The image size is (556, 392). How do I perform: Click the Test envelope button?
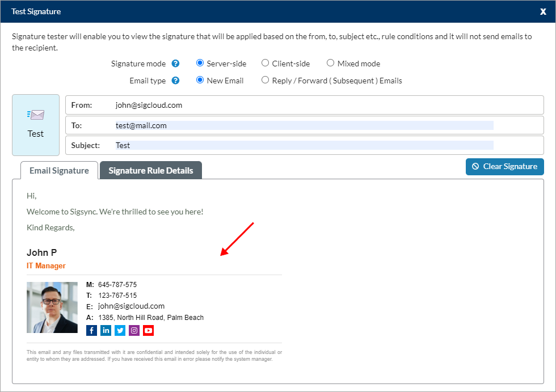[x=36, y=125]
